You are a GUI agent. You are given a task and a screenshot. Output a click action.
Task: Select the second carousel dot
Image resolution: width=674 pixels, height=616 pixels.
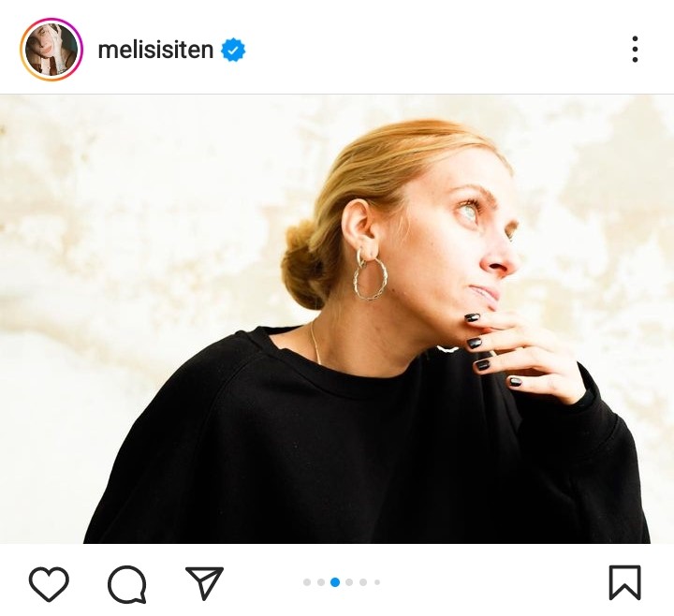click(321, 582)
